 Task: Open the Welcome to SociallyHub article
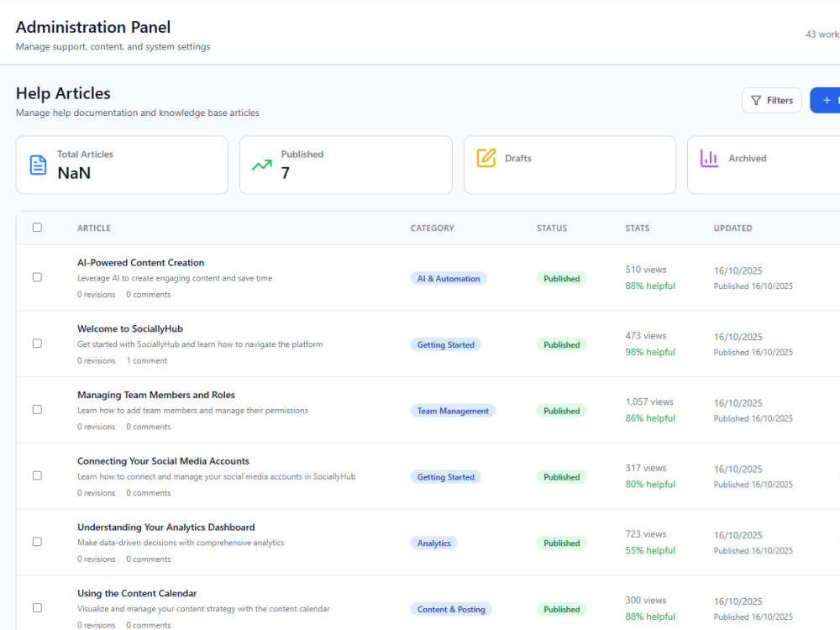(x=130, y=329)
